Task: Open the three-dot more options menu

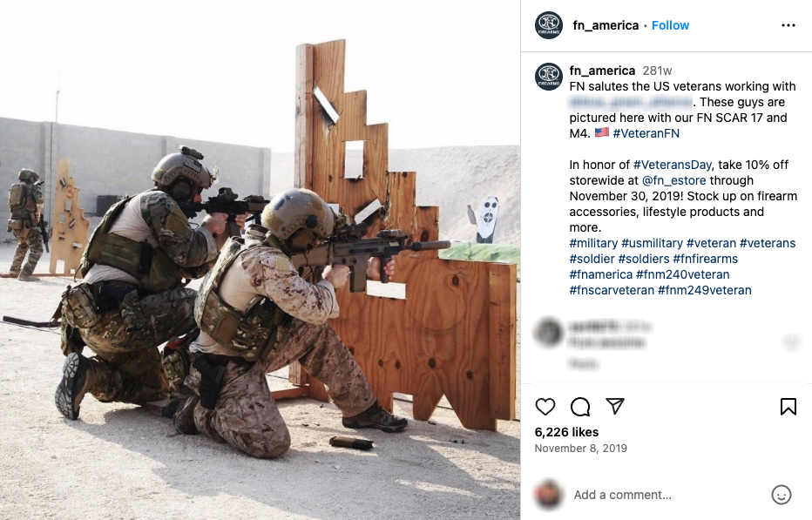Action: point(788,25)
